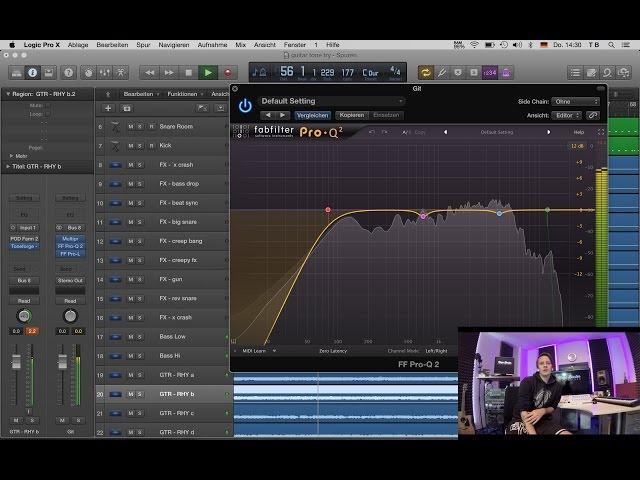The height and width of the screenshot is (480, 640).
Task: Open the Library panel from the toolbar
Action: click(17, 73)
